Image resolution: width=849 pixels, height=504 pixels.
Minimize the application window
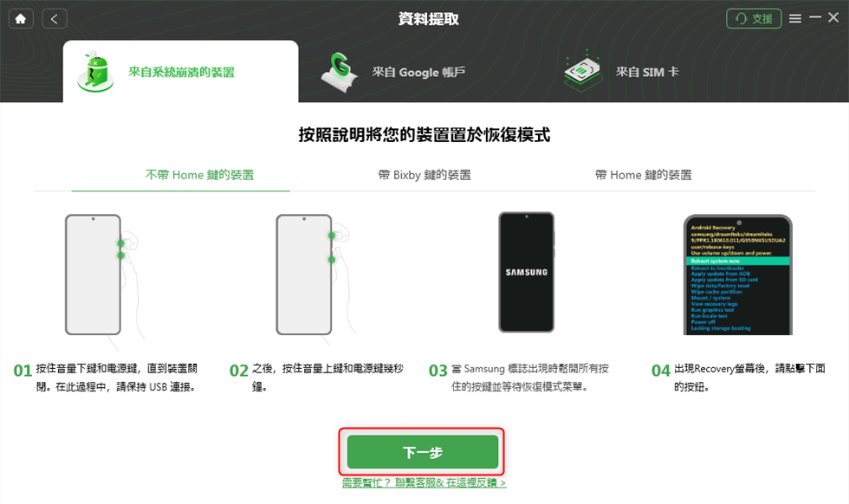(x=815, y=18)
